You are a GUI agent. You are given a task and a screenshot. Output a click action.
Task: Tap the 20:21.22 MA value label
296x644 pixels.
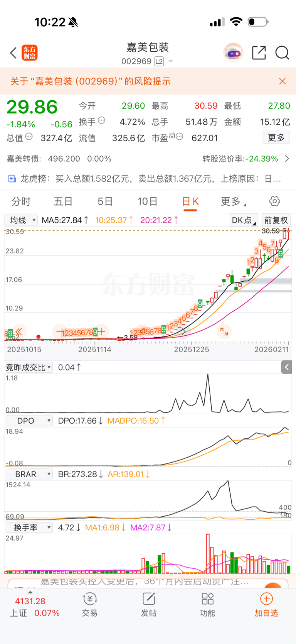pyautogui.click(x=159, y=220)
